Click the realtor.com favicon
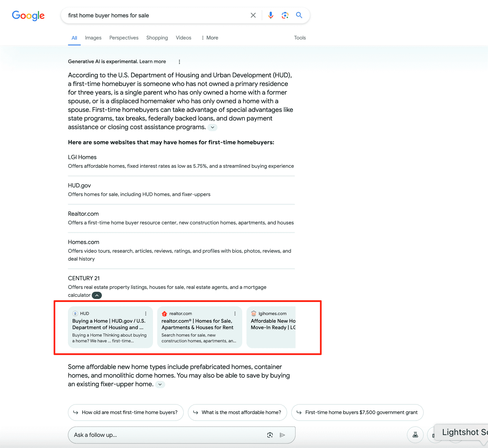The image size is (488, 448). coord(164,314)
